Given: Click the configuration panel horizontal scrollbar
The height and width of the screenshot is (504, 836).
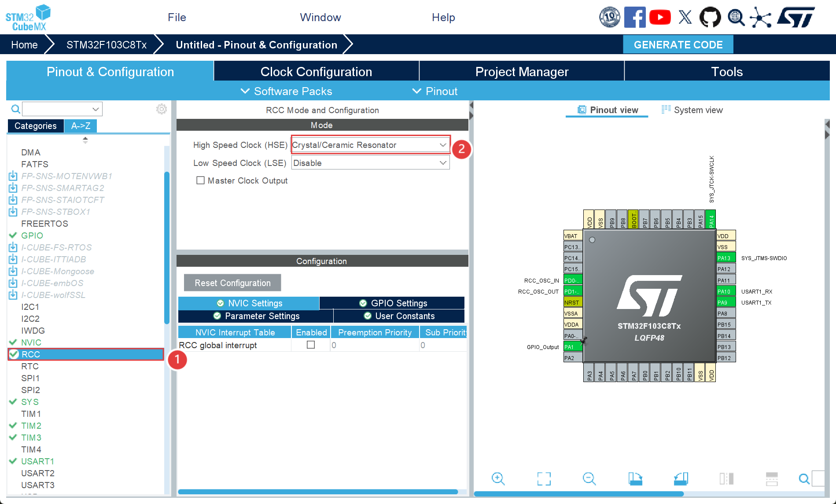Looking at the screenshot, I should coord(318,492).
